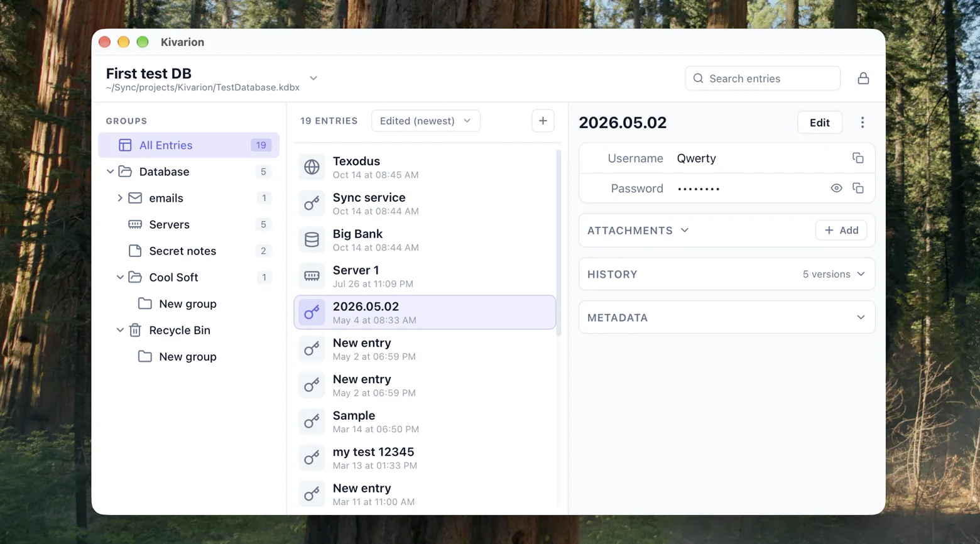980x544 pixels.
Task: Click the mail icon of the emails group
Action: [135, 198]
